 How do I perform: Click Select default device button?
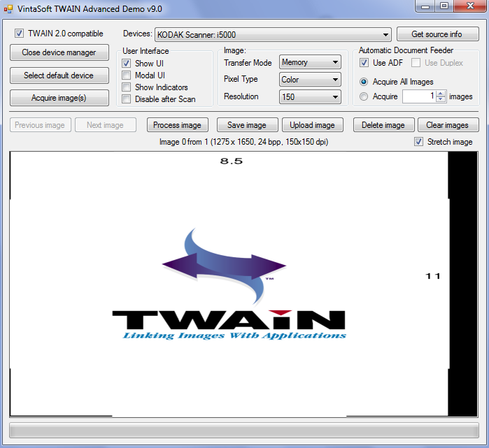(x=59, y=75)
